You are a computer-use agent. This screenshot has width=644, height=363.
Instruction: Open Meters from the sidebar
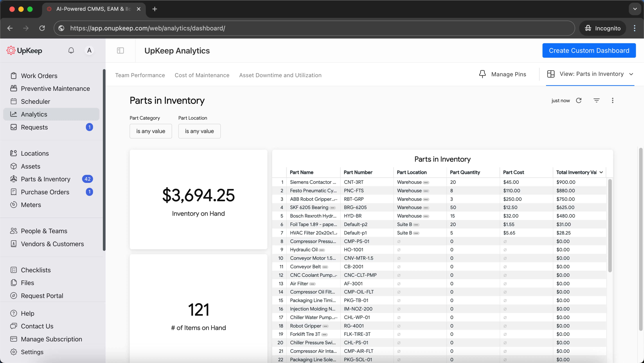point(31,205)
